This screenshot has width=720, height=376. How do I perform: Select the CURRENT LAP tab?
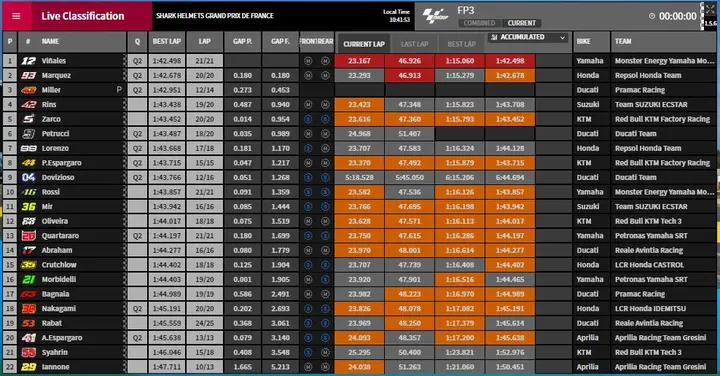pyautogui.click(x=364, y=44)
